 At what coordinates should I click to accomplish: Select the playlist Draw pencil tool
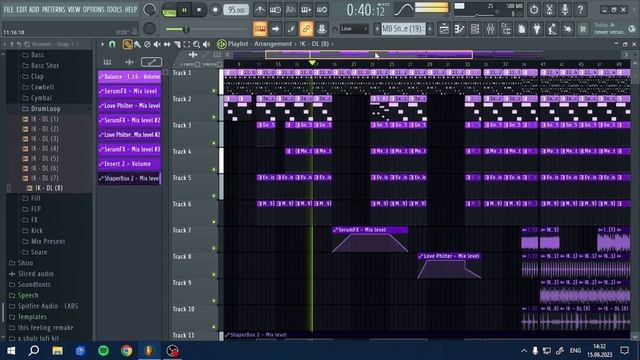tap(127, 44)
